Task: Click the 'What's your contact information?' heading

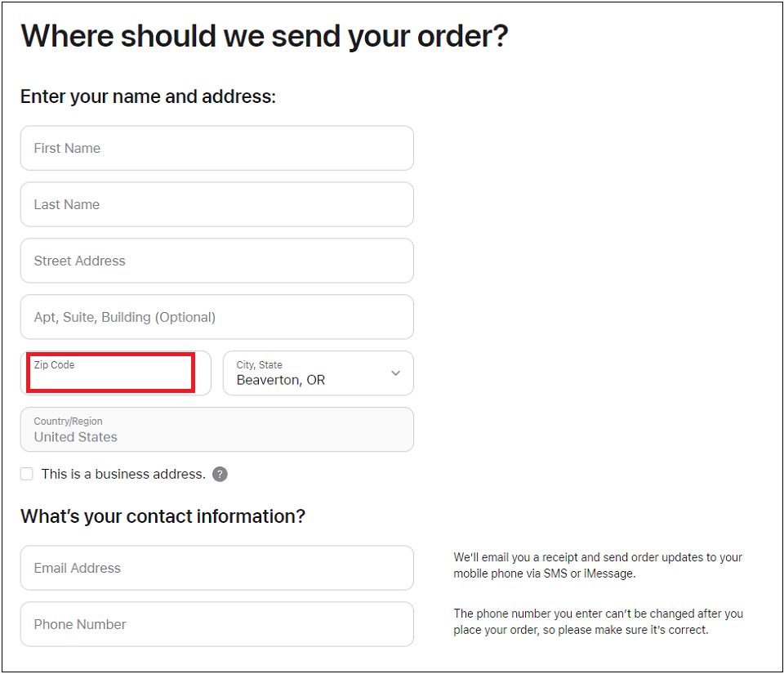Action: coord(163,516)
